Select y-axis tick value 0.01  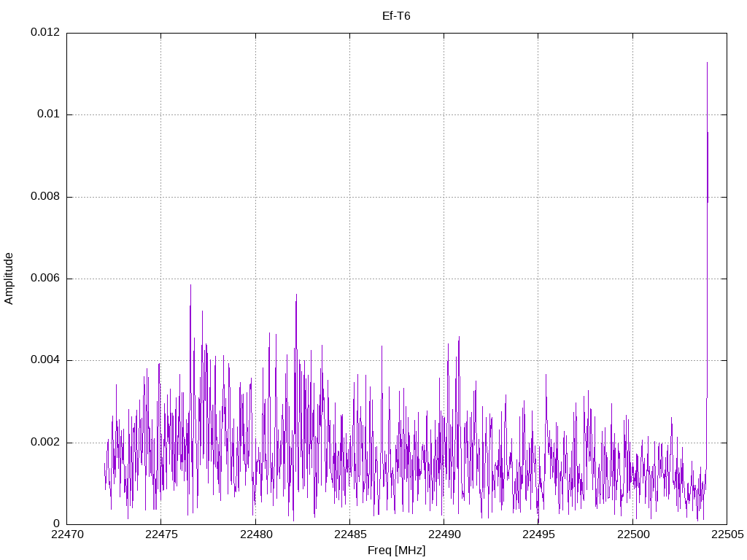pyautogui.click(x=49, y=114)
